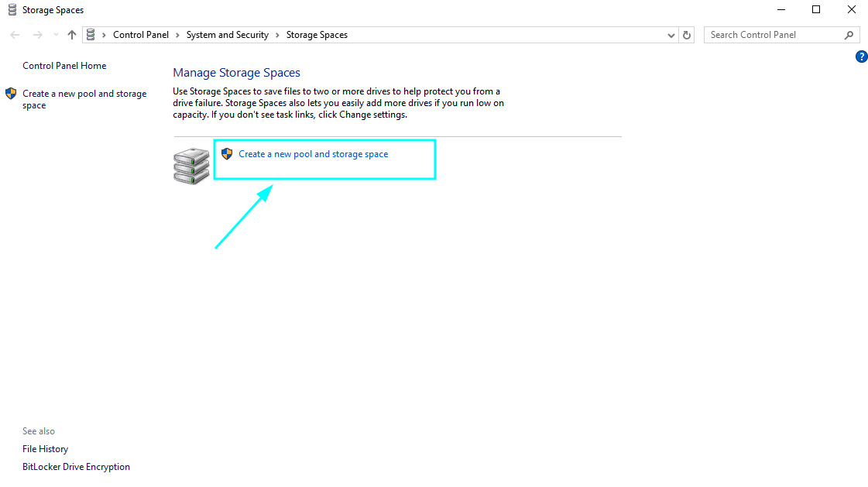Open File History under See also
868x487 pixels.
point(45,449)
